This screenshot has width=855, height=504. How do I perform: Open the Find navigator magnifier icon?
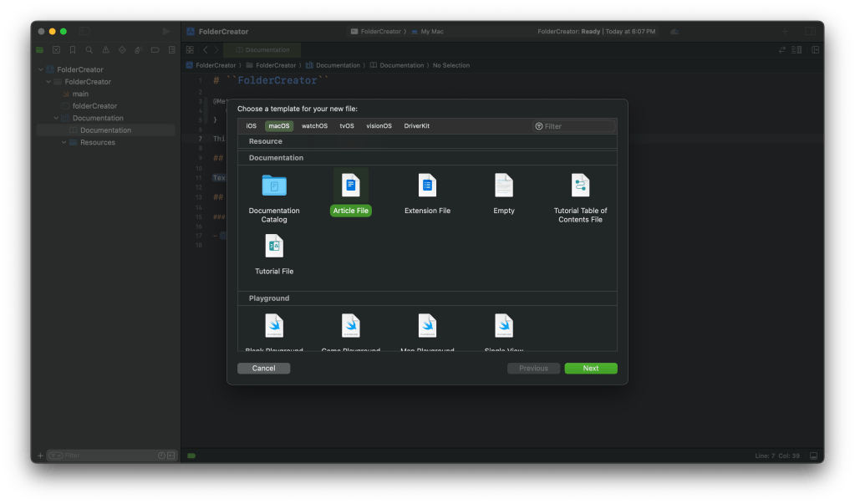pyautogui.click(x=89, y=50)
